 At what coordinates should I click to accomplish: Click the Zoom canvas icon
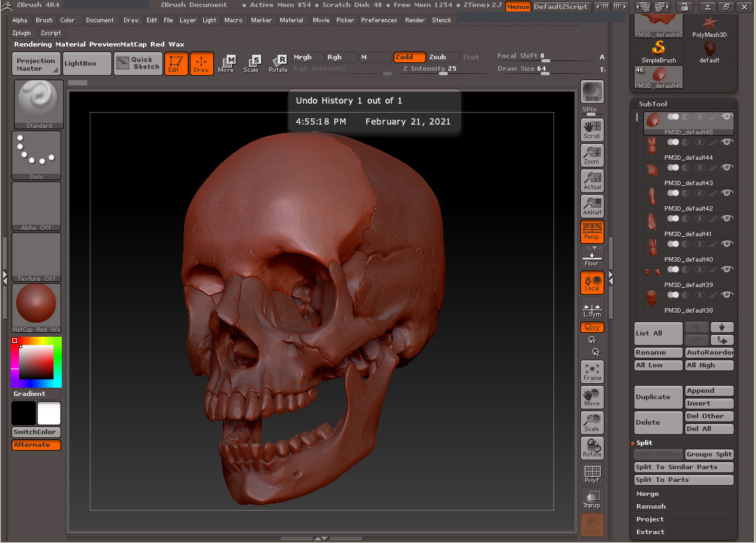click(x=592, y=155)
